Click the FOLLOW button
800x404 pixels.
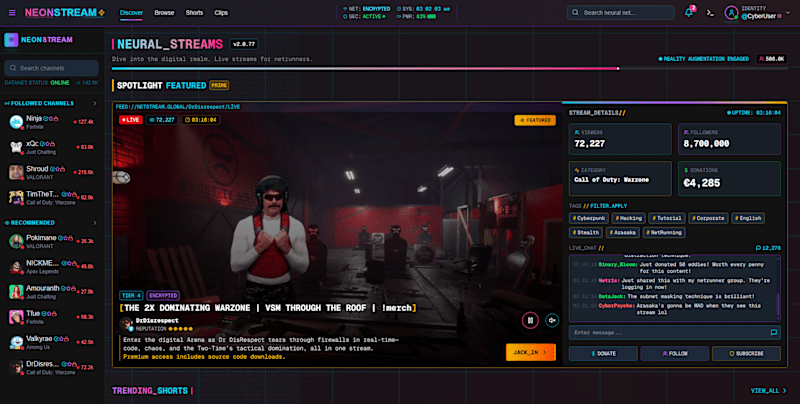674,354
